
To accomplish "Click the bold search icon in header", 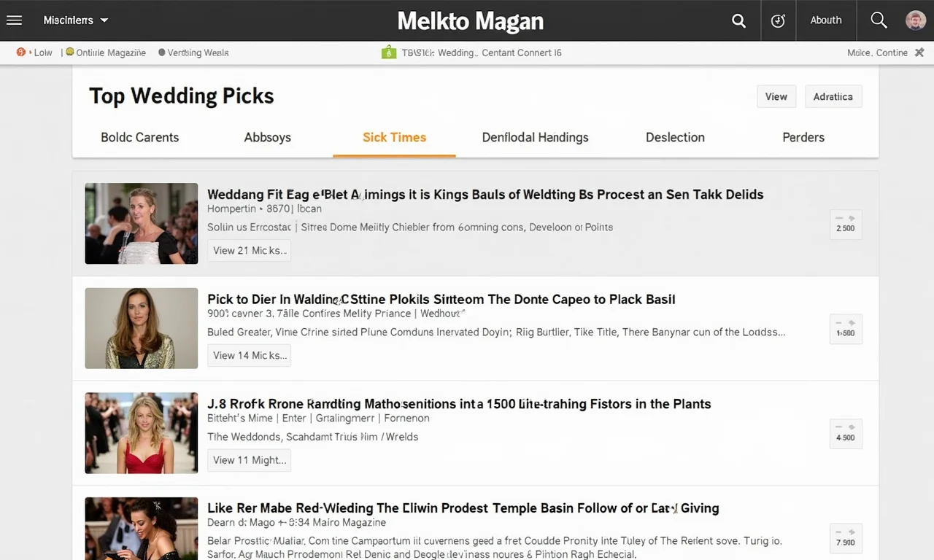I will (x=738, y=21).
